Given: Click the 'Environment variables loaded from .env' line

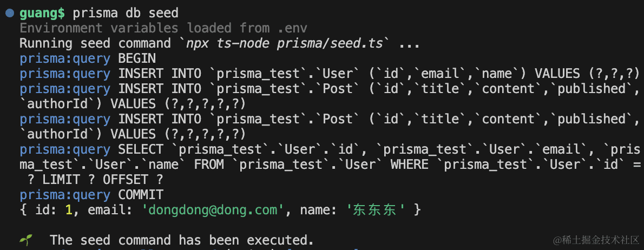Looking at the screenshot, I should tap(163, 28).
